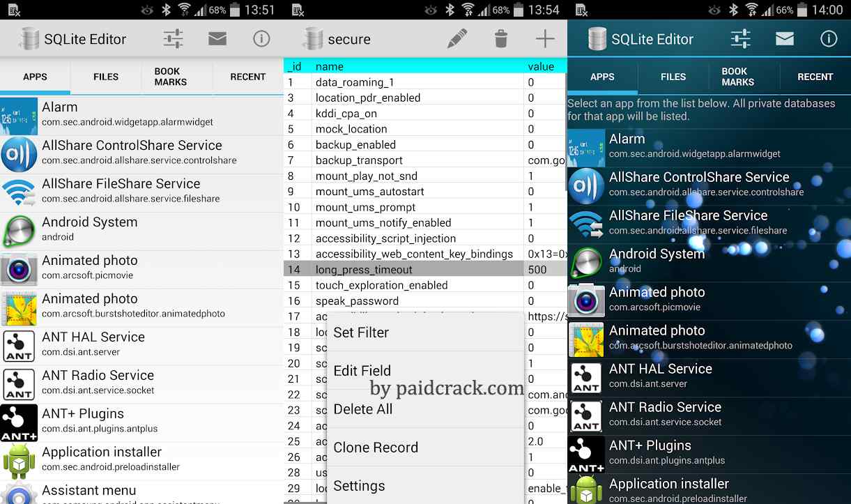Tap Android System icon in left list
This screenshot has height=504, width=851.
(19, 231)
